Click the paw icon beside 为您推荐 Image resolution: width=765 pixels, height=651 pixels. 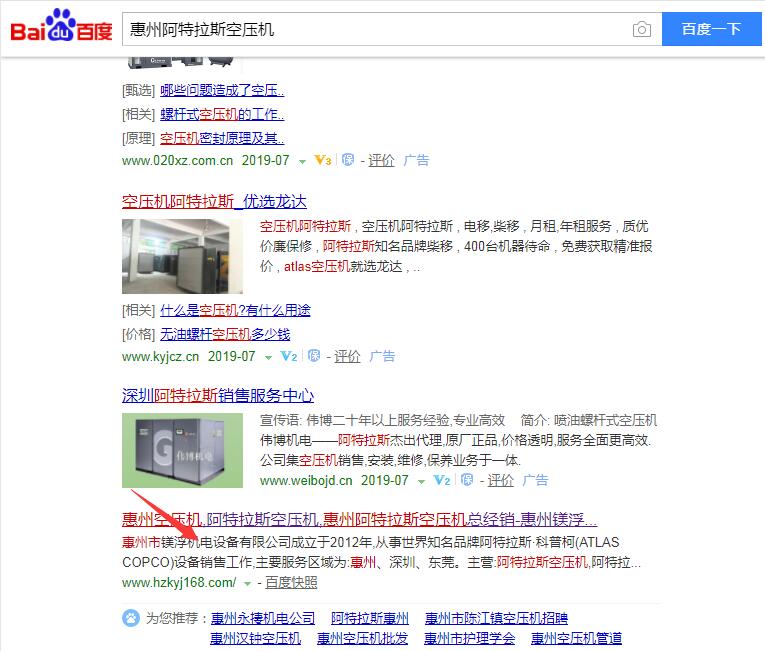coord(131,618)
